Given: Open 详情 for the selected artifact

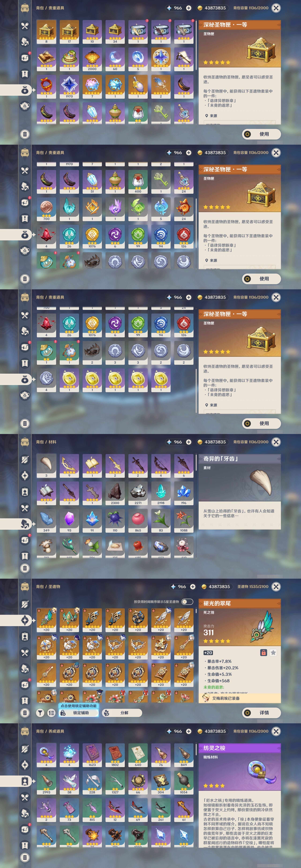Looking at the screenshot, I should (261, 713).
